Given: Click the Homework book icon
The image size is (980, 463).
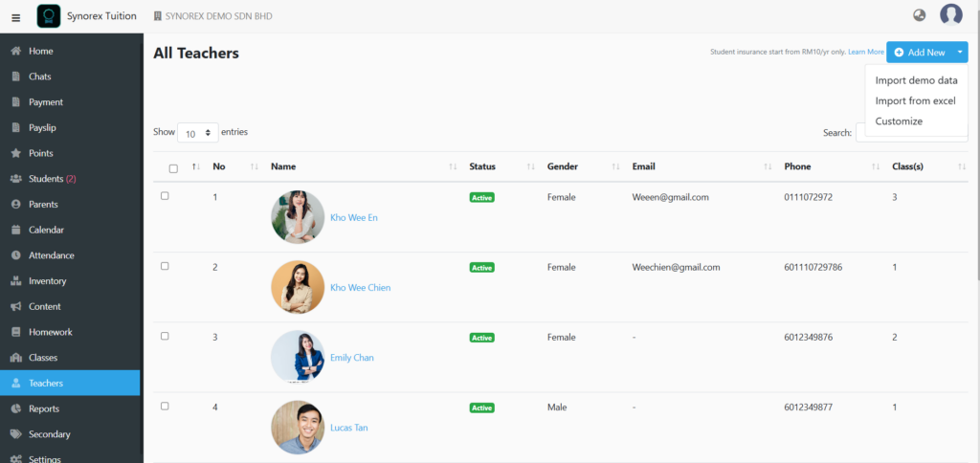Looking at the screenshot, I should [x=16, y=332].
